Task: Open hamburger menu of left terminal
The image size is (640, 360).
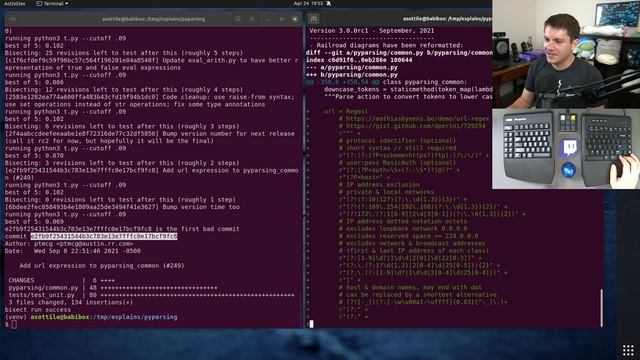Action: point(252,19)
